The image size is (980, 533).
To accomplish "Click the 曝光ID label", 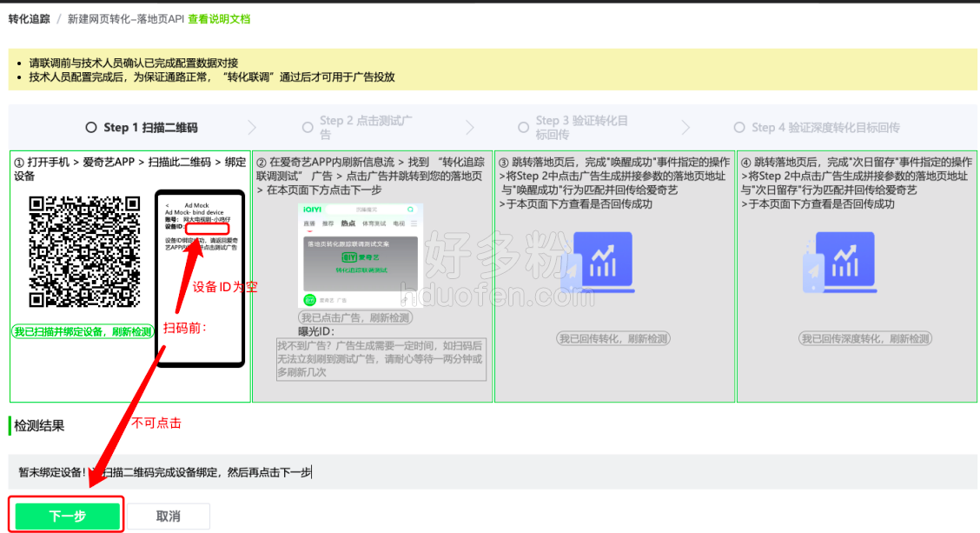I will pos(316,331).
